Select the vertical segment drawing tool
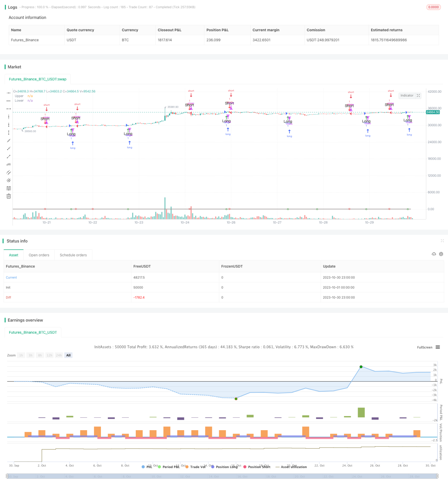448x486 pixels. [9, 132]
